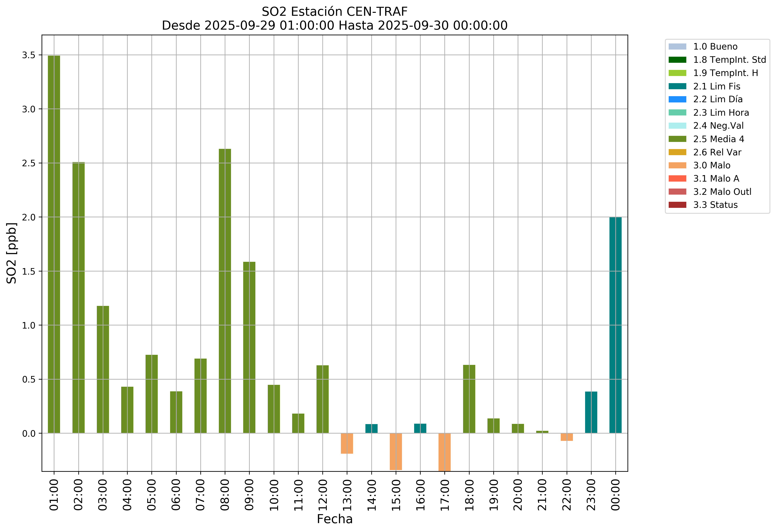This screenshot has height=532, width=776.
Task: Click the 12:00 x-axis tick label
Action: 323,495
